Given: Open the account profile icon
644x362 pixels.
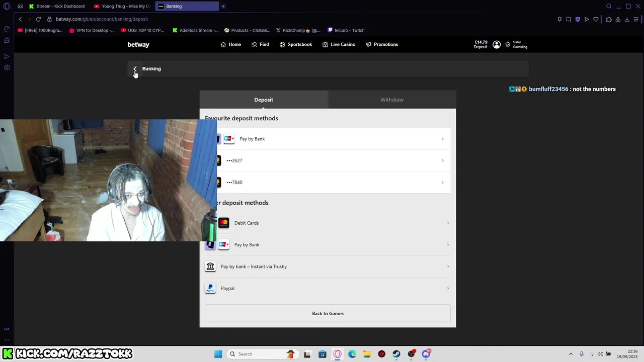Looking at the screenshot, I should pos(497,44).
